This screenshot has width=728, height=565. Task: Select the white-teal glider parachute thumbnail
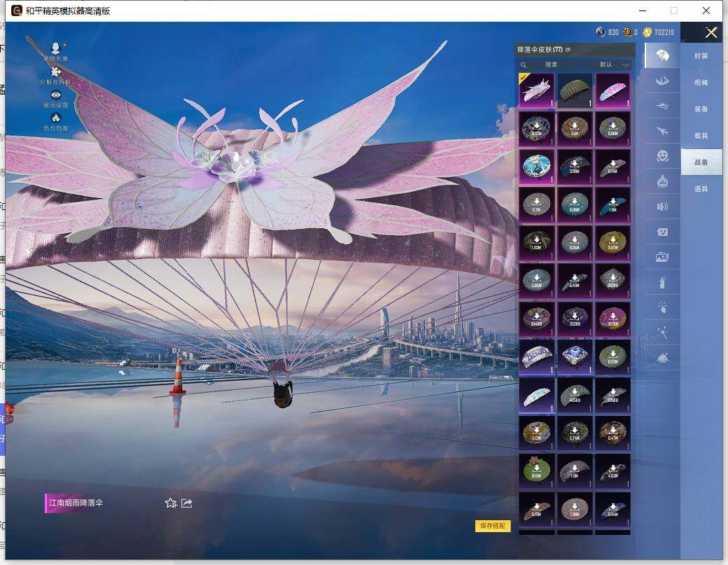[x=536, y=395]
